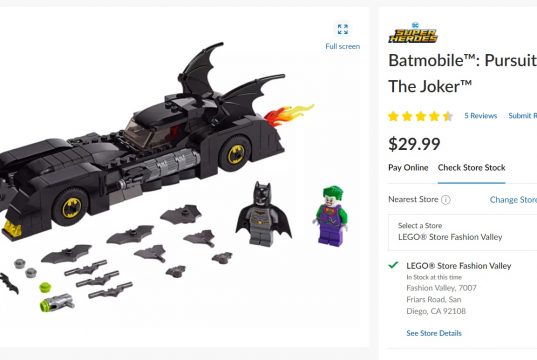Viewport: 537px width, 360px height.
Task: Click the Batman minifigure in the image
Action: [263, 214]
